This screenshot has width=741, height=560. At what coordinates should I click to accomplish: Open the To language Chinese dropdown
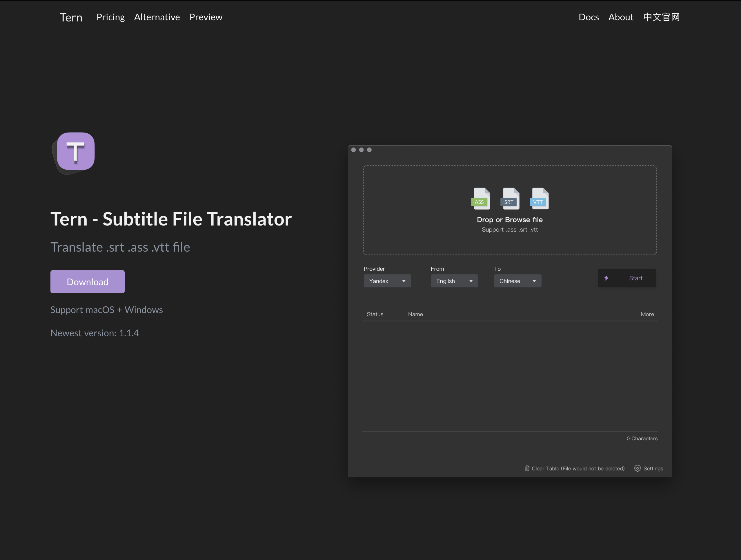pyautogui.click(x=517, y=281)
